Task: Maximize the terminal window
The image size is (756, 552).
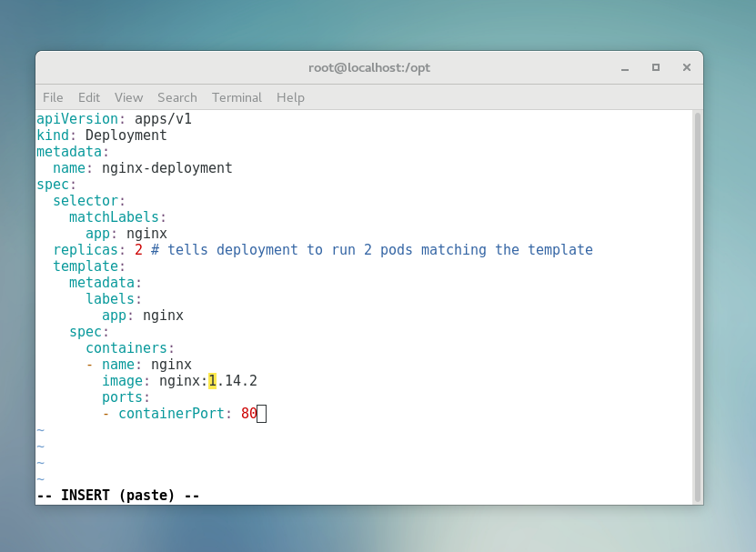Action: coord(655,68)
